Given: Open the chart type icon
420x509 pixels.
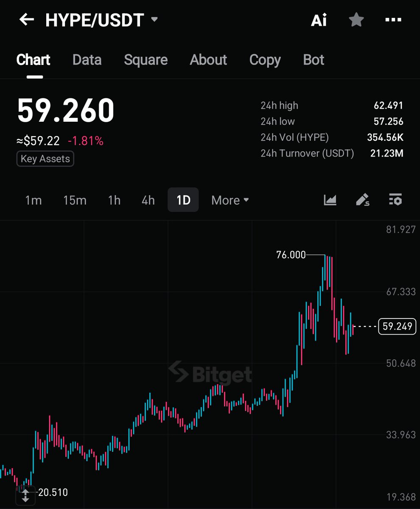Looking at the screenshot, I should 330,200.
